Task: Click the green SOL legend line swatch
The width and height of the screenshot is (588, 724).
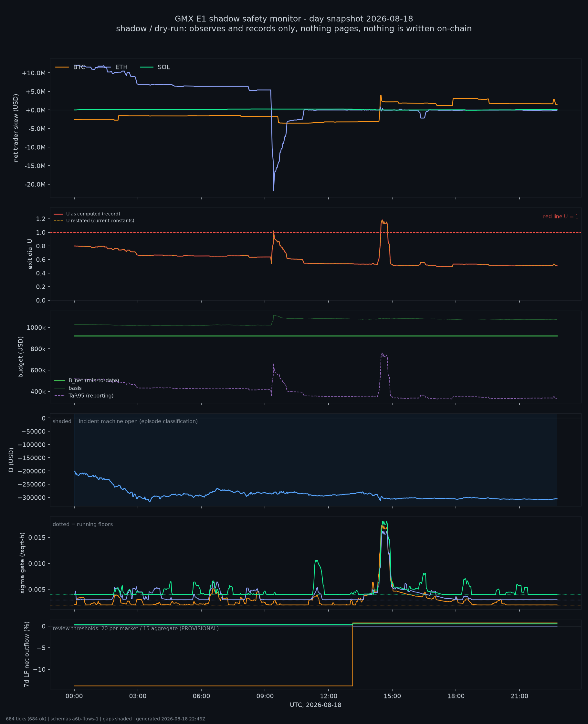Action: (x=147, y=67)
